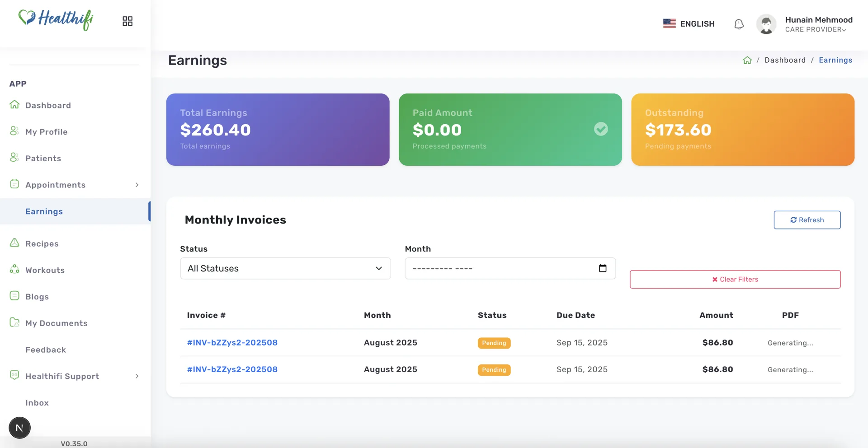This screenshot has height=448, width=868.
Task: Open notifications bell icon
Action: point(739,24)
